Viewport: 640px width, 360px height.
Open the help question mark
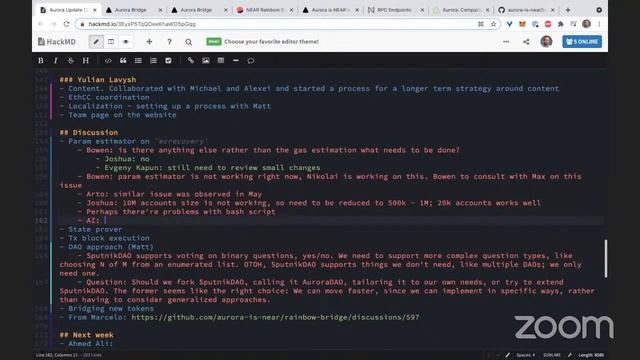click(169, 42)
